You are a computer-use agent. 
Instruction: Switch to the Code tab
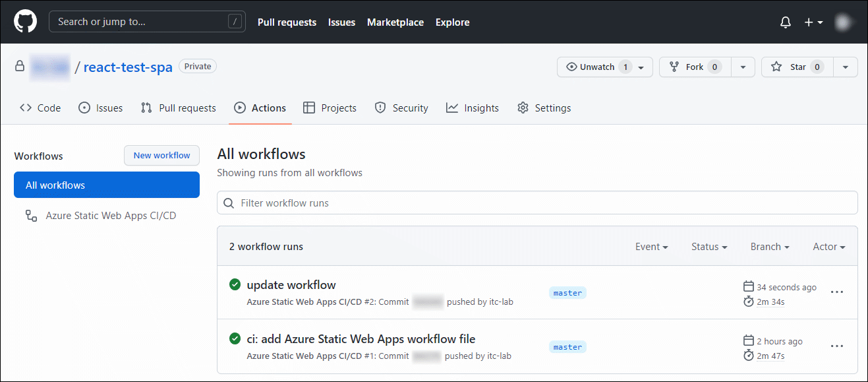point(40,108)
